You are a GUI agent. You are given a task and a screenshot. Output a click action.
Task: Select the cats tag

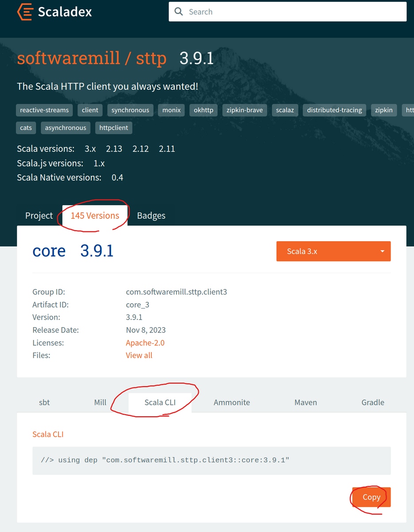point(26,128)
